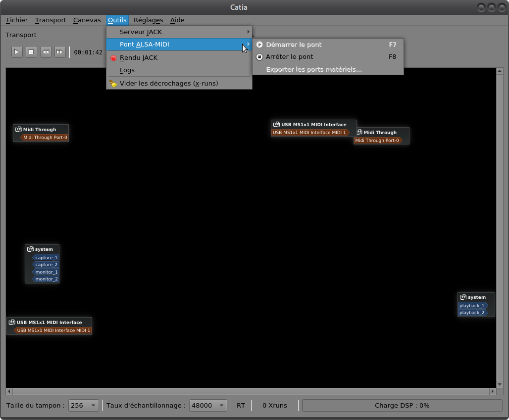Click the RT status label
The width and height of the screenshot is (509, 420).
pos(241,405)
